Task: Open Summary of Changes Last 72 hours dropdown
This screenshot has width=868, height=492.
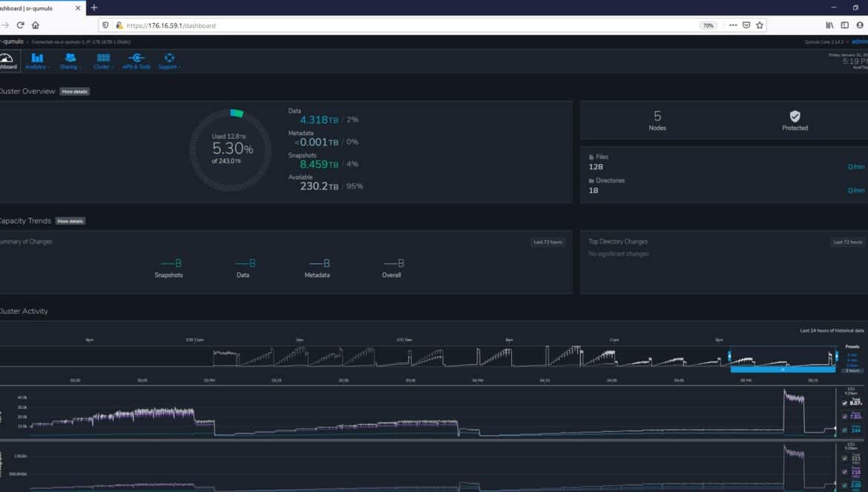Action: (x=548, y=242)
